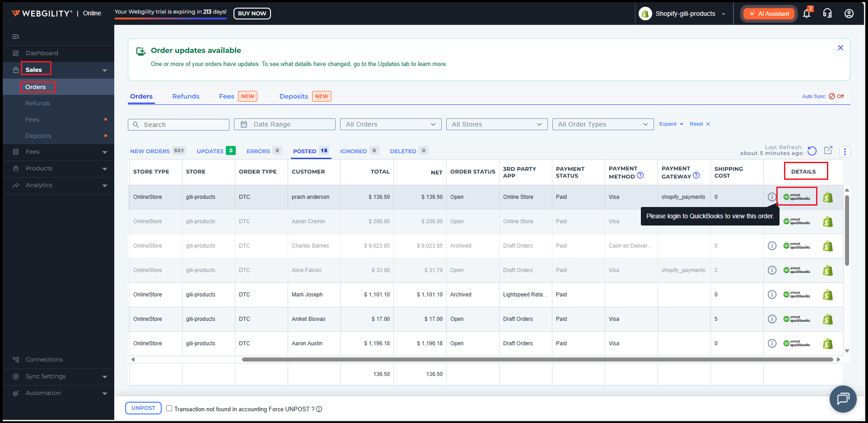Viewport: 868px width, 423px height.
Task: Click the export orders icon
Action: [828, 150]
